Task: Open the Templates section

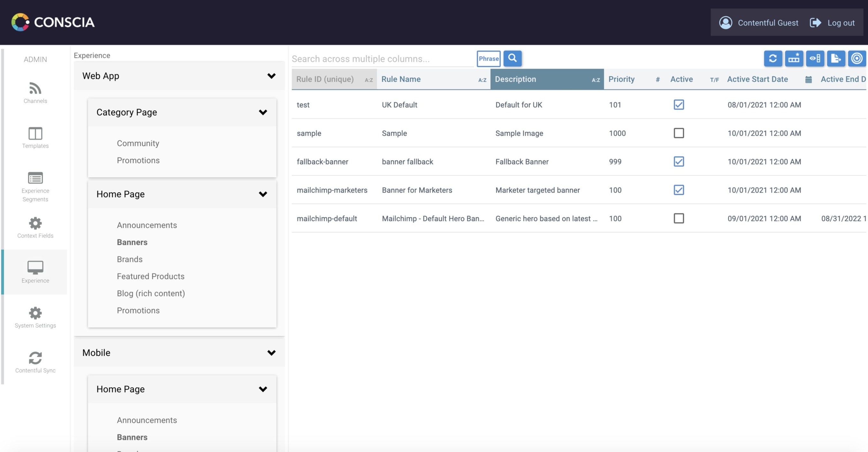Action: 35,137
